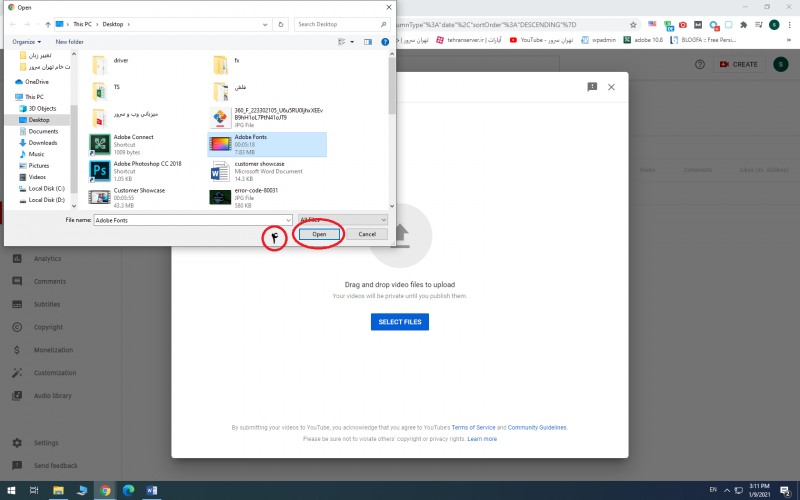This screenshot has height=500, width=800.
Task: Select Local Disk (C:) in the navigation tree
Action: [46, 188]
